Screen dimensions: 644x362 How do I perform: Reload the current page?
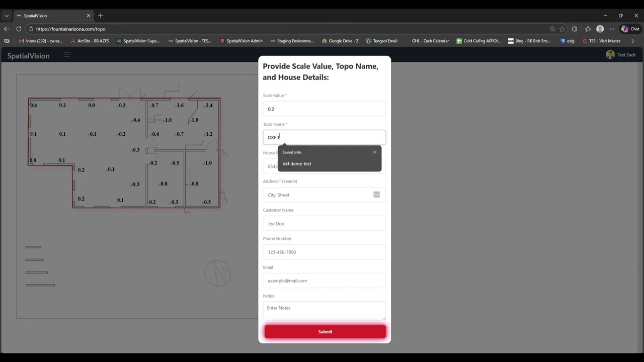[19, 29]
